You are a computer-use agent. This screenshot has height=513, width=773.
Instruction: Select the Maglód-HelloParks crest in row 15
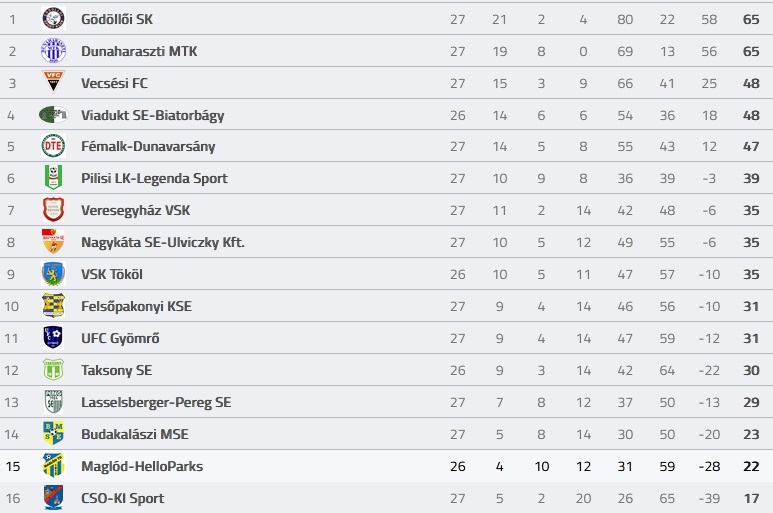53,466
